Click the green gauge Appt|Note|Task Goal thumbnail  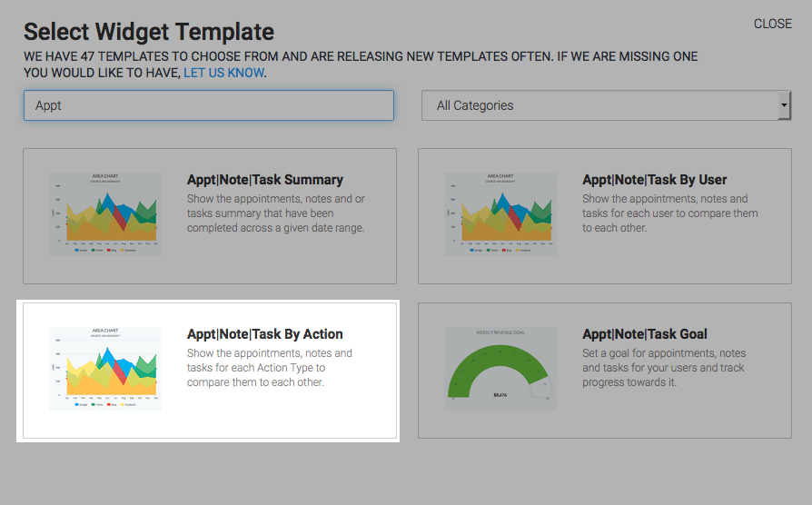[x=500, y=368]
